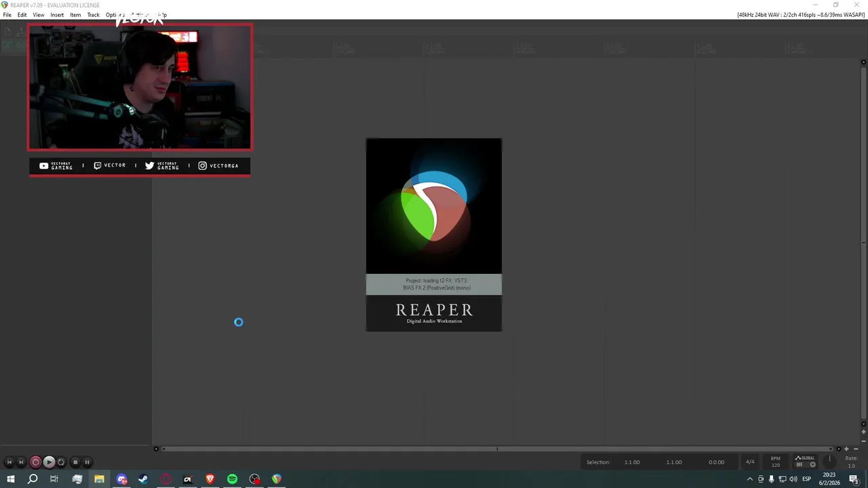The height and width of the screenshot is (488, 868).
Task: Go to project start in transport
Action: (9, 462)
